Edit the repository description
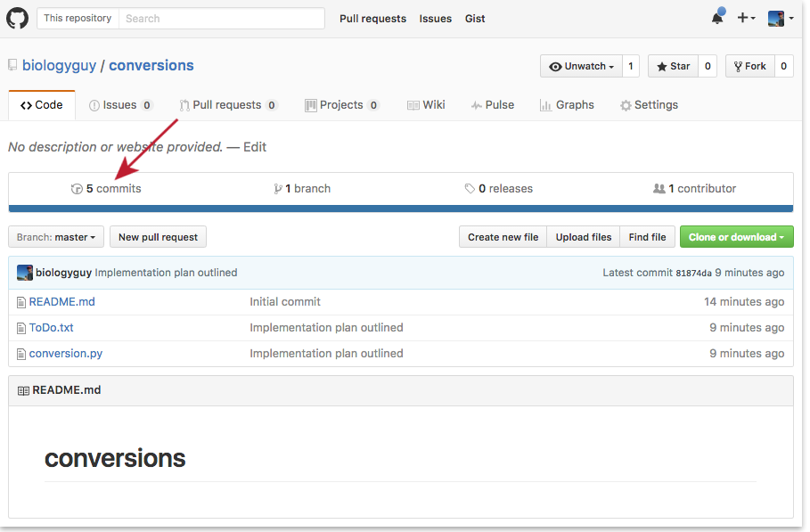Screen dimensions: 810x532 coord(255,147)
